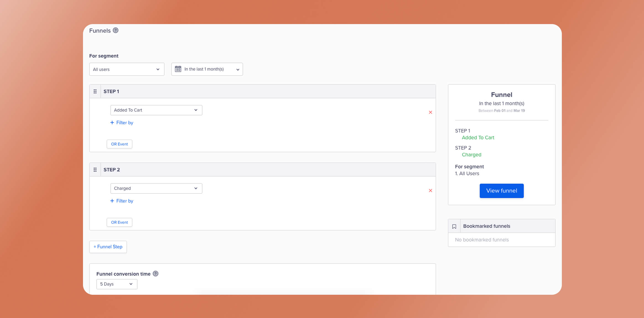
Task: Add a new step with + Funnel Step
Action: click(108, 247)
